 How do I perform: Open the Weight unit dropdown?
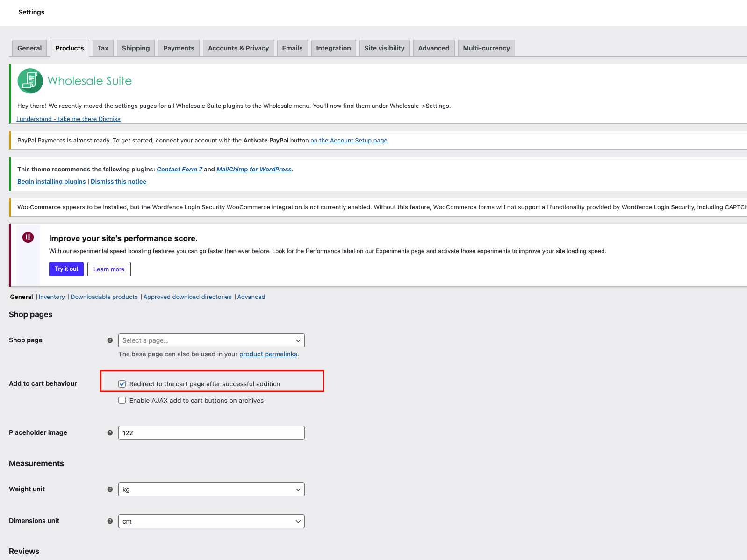pyautogui.click(x=211, y=489)
